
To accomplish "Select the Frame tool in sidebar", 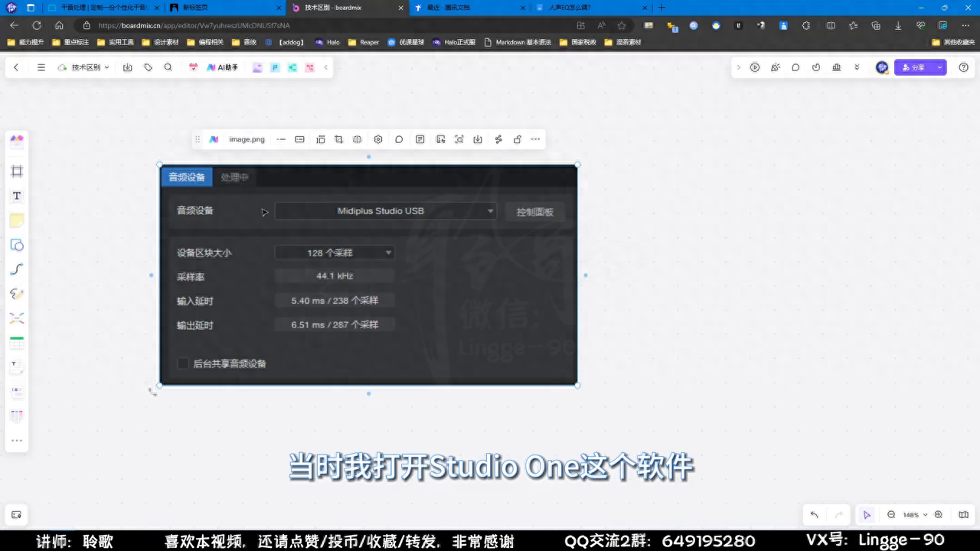I will pyautogui.click(x=16, y=171).
